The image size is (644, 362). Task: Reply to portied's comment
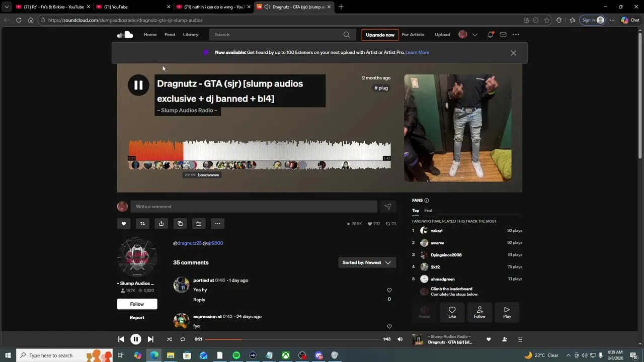click(x=199, y=300)
